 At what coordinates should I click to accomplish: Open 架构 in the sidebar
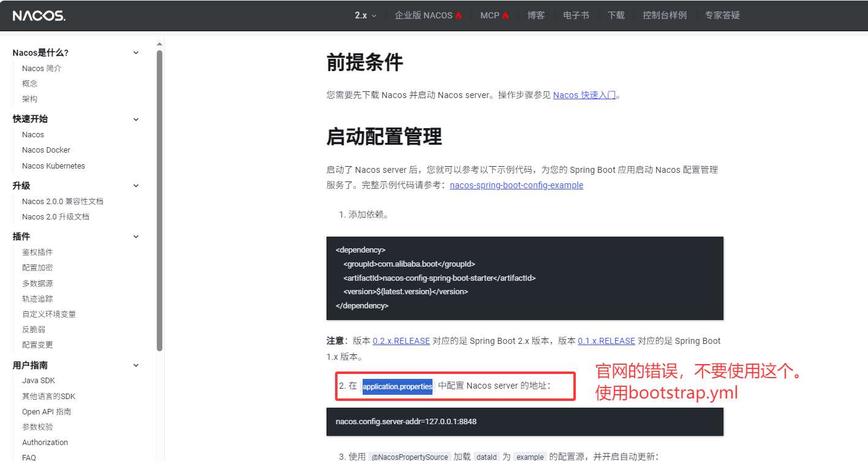point(30,99)
